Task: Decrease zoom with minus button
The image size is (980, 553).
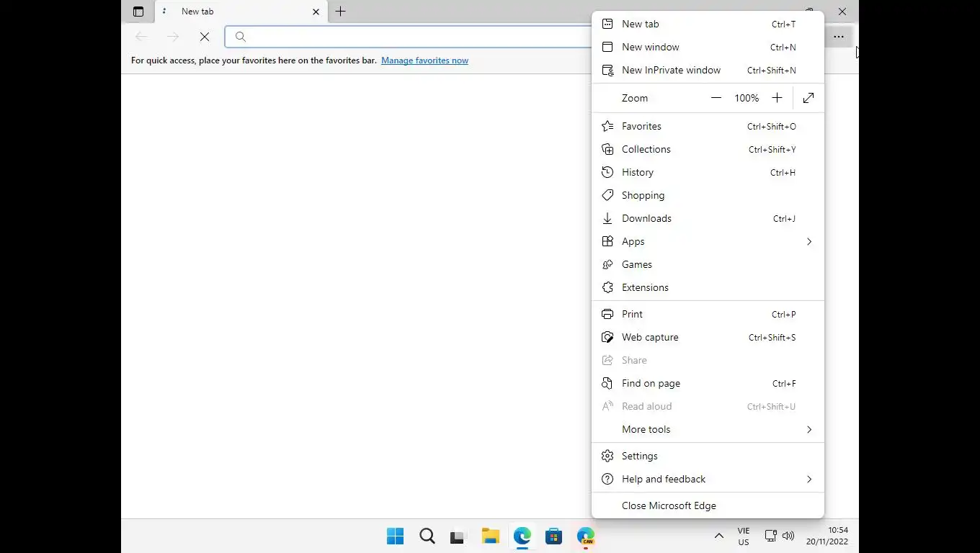Action: (x=716, y=98)
